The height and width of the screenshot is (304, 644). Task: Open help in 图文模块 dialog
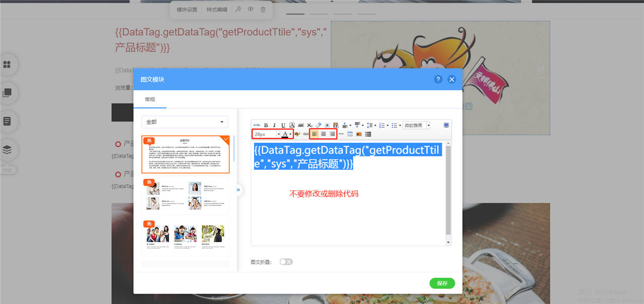(x=438, y=79)
